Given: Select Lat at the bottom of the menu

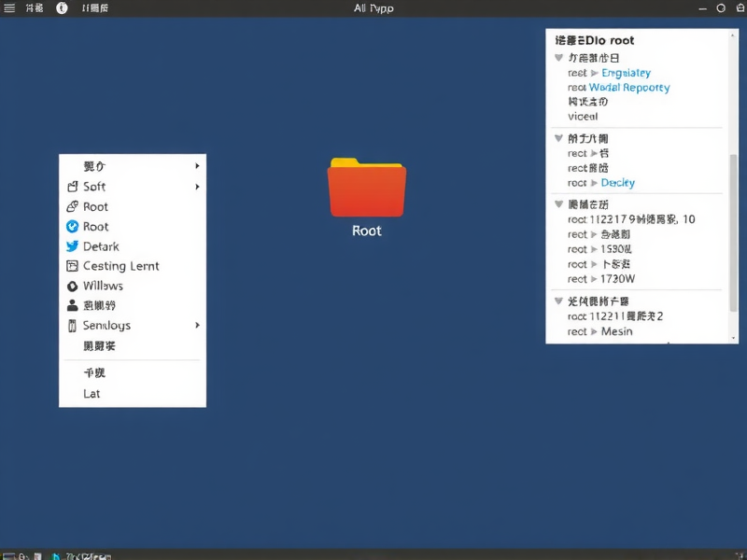Looking at the screenshot, I should pyautogui.click(x=91, y=393).
